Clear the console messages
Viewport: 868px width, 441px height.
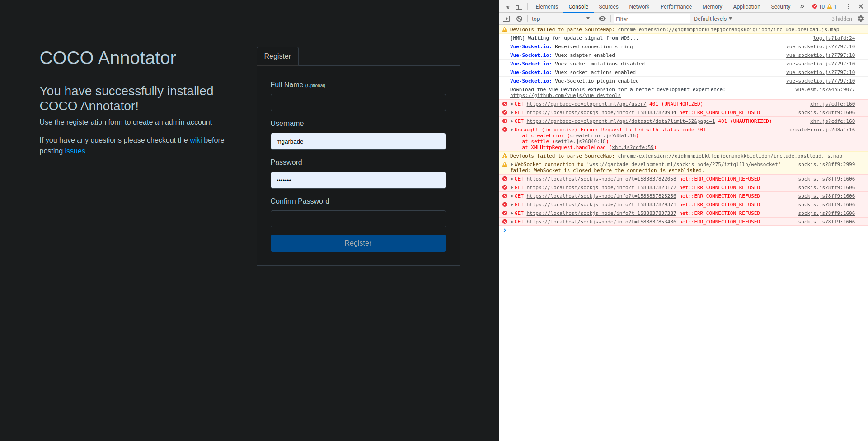(519, 19)
